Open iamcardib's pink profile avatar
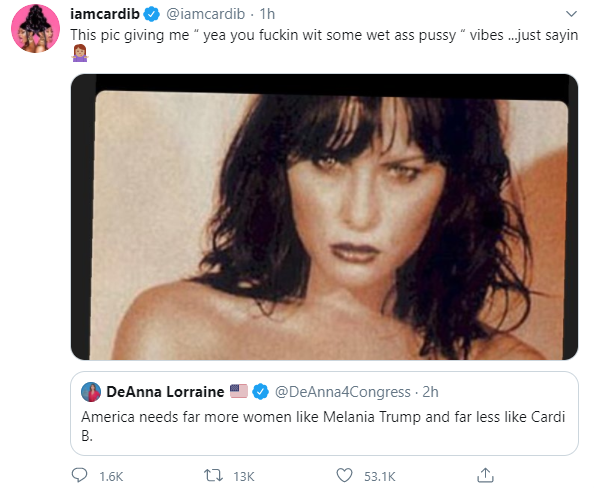 click(x=36, y=29)
